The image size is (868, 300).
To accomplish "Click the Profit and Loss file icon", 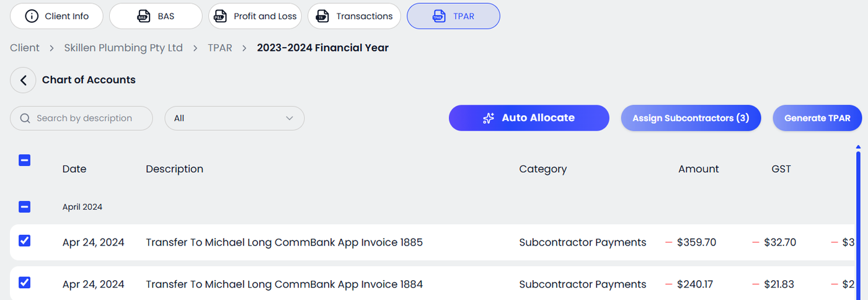I will pos(219,16).
